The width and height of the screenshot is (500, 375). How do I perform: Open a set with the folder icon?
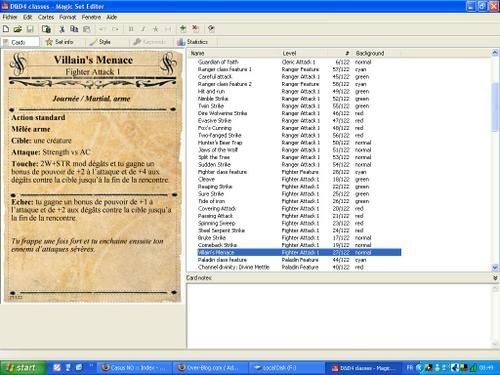18,29
